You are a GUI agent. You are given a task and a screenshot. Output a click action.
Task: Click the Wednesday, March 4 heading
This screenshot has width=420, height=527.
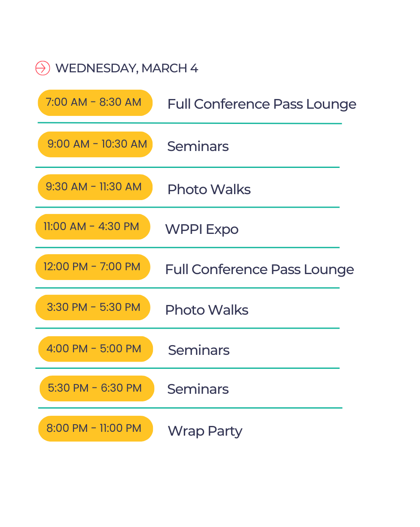point(126,68)
